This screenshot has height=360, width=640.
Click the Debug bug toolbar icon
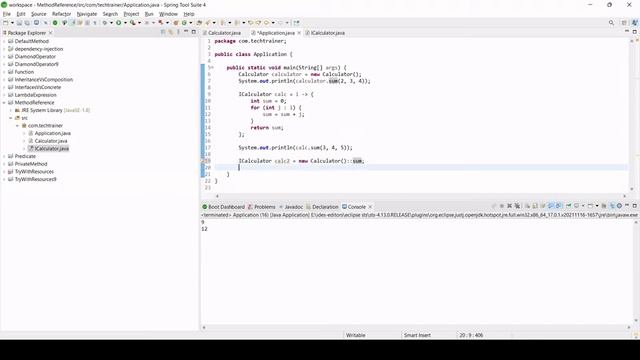(105, 23)
